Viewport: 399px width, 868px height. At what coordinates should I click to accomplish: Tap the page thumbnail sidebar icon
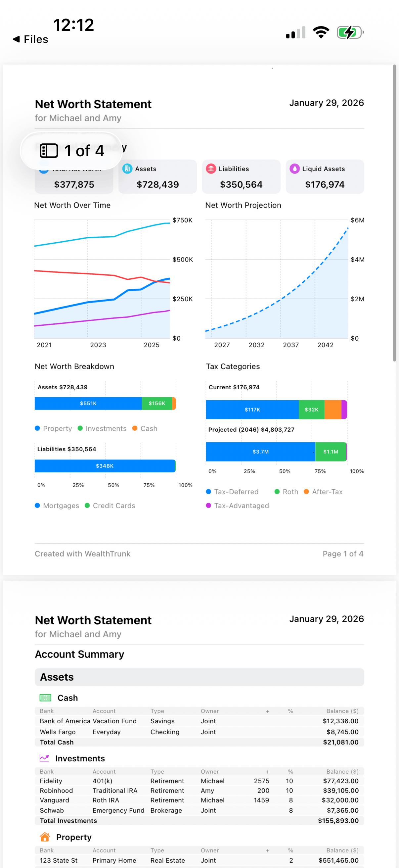(49, 151)
